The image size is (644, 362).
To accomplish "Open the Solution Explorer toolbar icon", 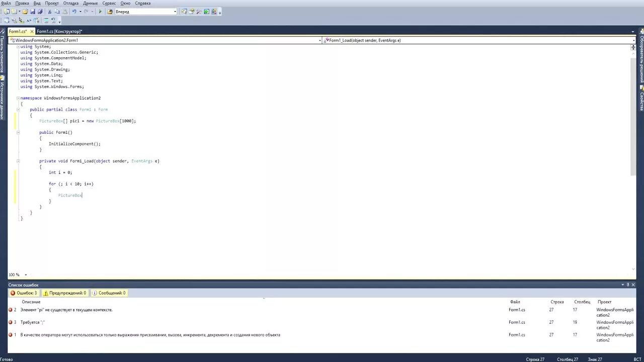I will pos(184,12).
